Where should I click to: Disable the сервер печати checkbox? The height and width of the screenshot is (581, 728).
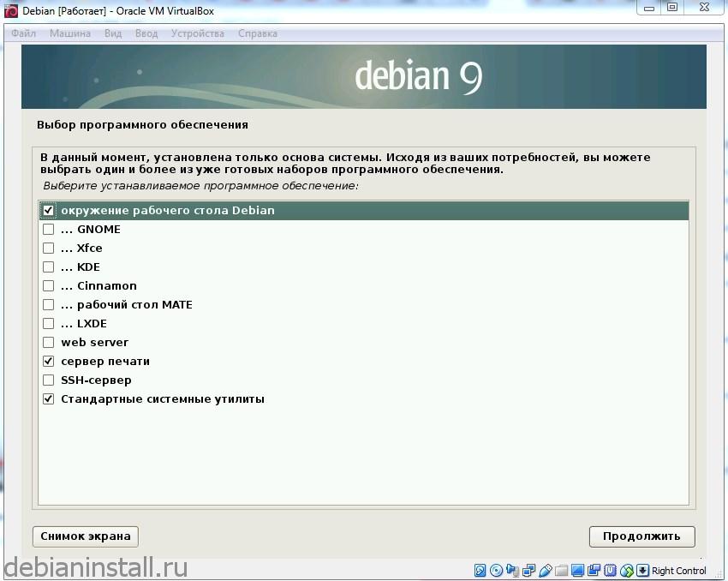click(49, 361)
